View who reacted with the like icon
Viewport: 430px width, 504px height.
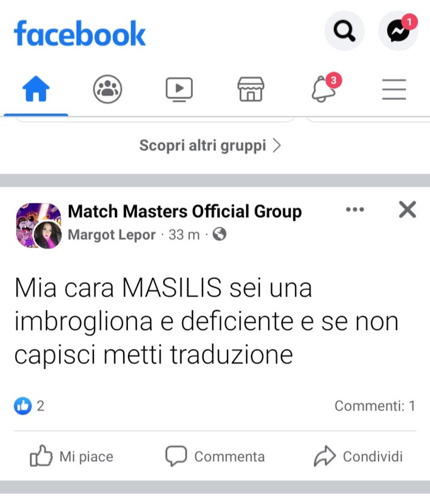[23, 406]
